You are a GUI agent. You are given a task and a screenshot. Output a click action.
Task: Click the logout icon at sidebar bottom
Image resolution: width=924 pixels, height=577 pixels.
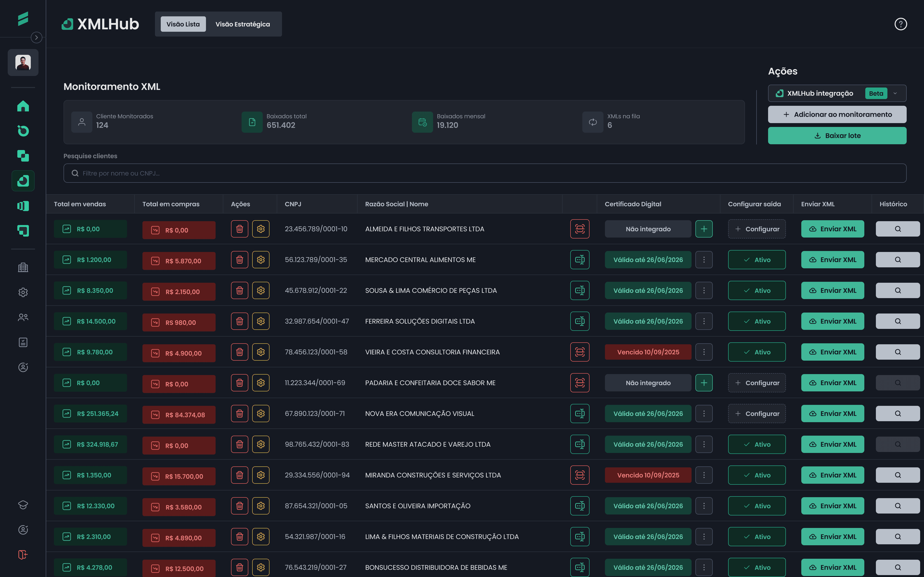[x=23, y=554]
